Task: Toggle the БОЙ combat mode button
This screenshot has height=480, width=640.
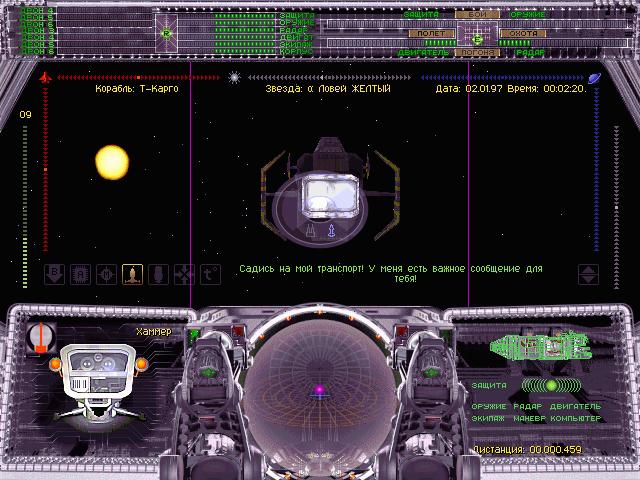Action: pyautogui.click(x=477, y=14)
